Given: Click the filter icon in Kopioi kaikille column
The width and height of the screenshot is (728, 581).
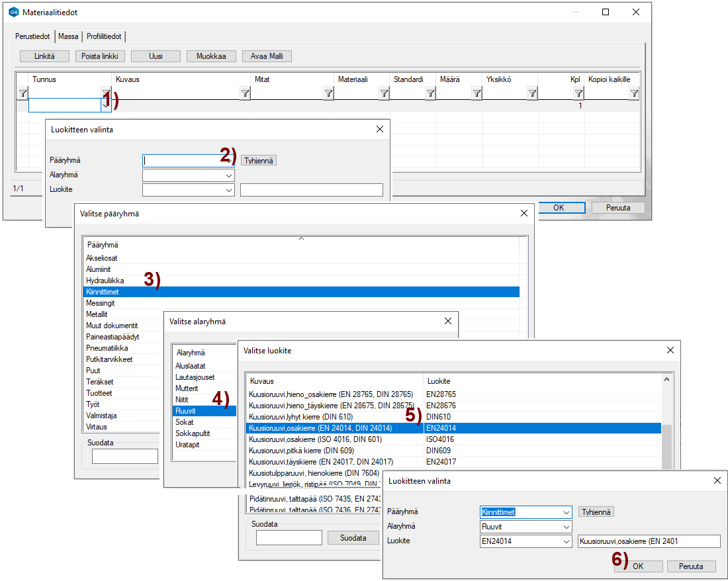Looking at the screenshot, I should 634,94.
